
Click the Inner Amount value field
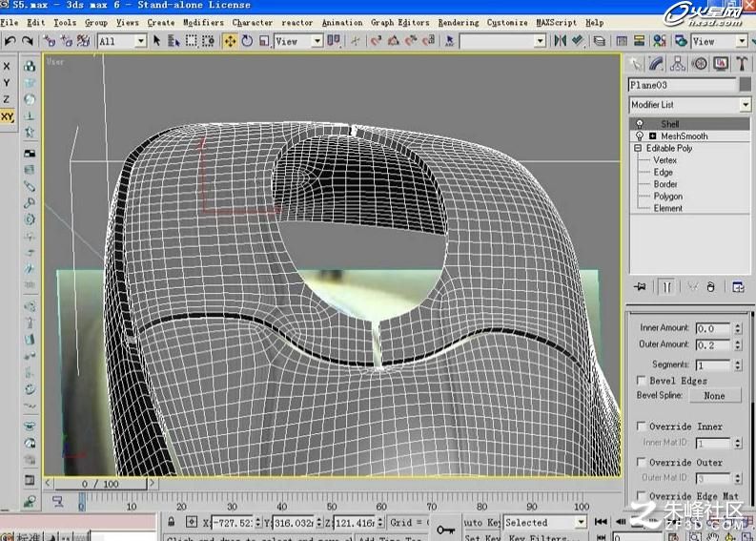coord(713,328)
